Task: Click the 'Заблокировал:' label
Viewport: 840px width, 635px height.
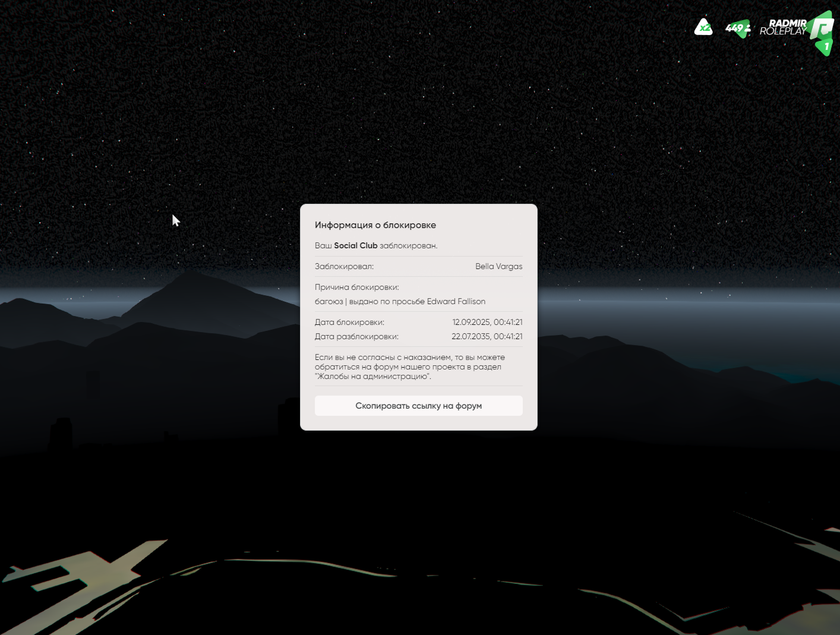Action: (344, 266)
